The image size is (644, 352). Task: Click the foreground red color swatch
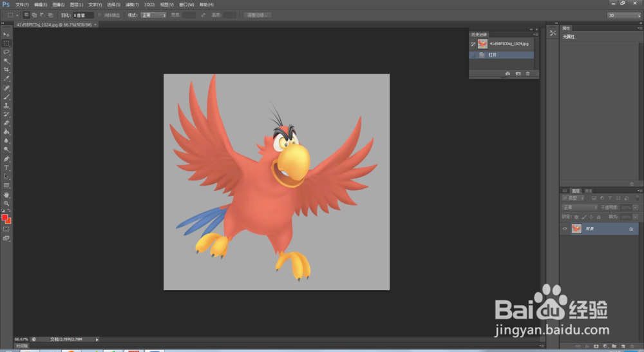click(x=5, y=217)
